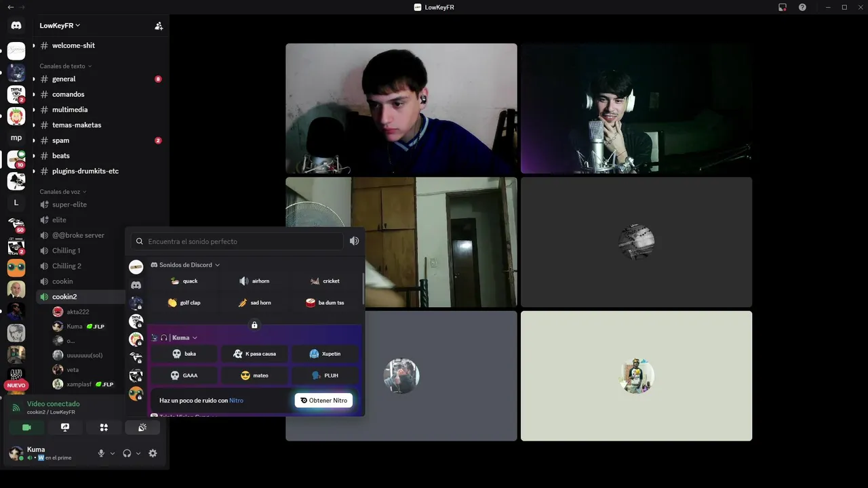Play the mateo sound
868x488 pixels.
(254, 375)
